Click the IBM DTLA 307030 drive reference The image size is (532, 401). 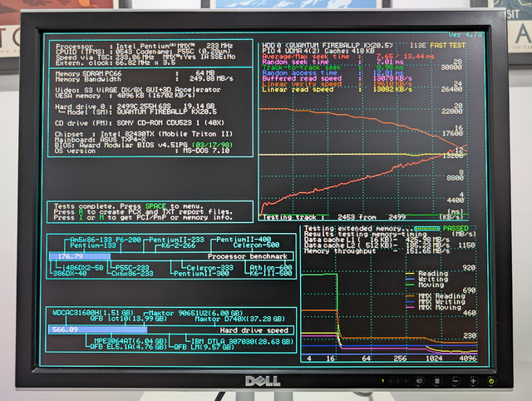click(x=242, y=341)
